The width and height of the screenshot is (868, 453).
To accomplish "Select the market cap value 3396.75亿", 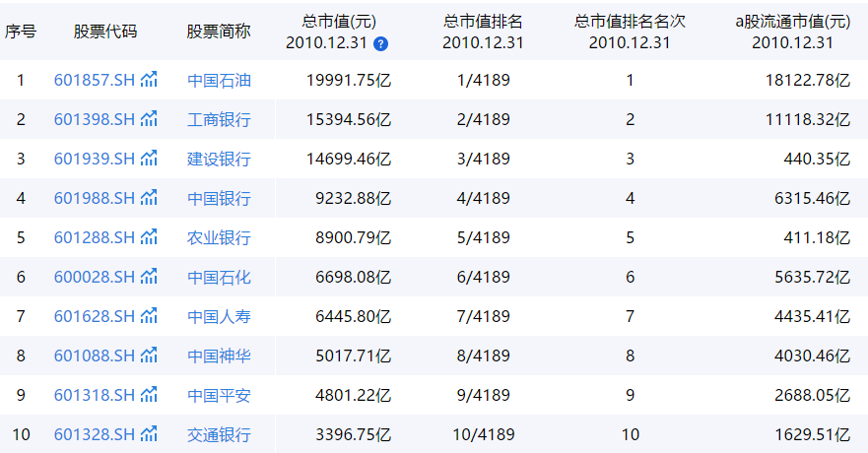I will 353,434.
